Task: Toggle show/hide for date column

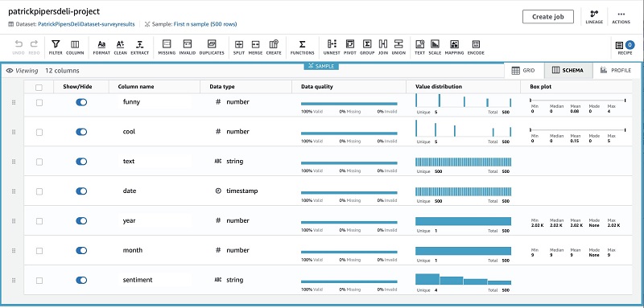Action: click(x=81, y=191)
